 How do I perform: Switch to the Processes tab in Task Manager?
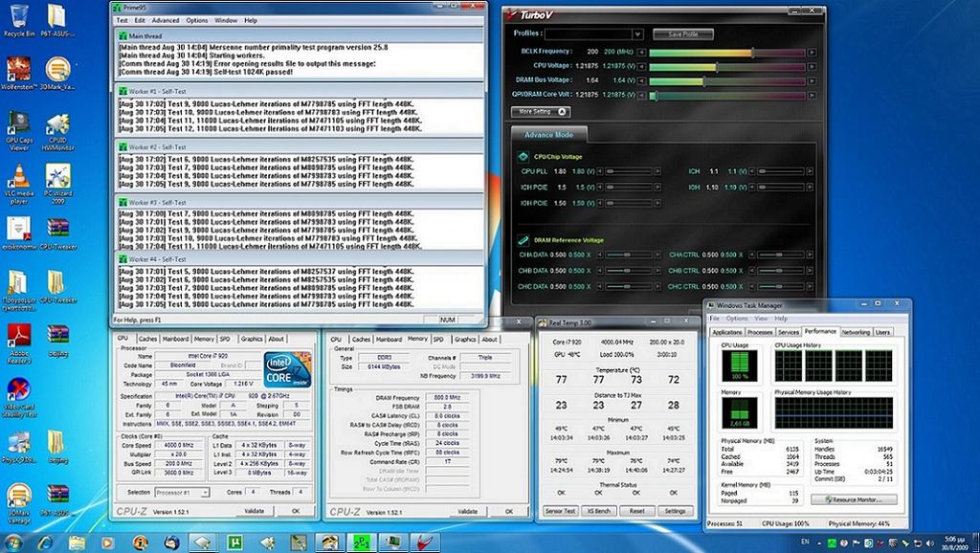tap(760, 332)
